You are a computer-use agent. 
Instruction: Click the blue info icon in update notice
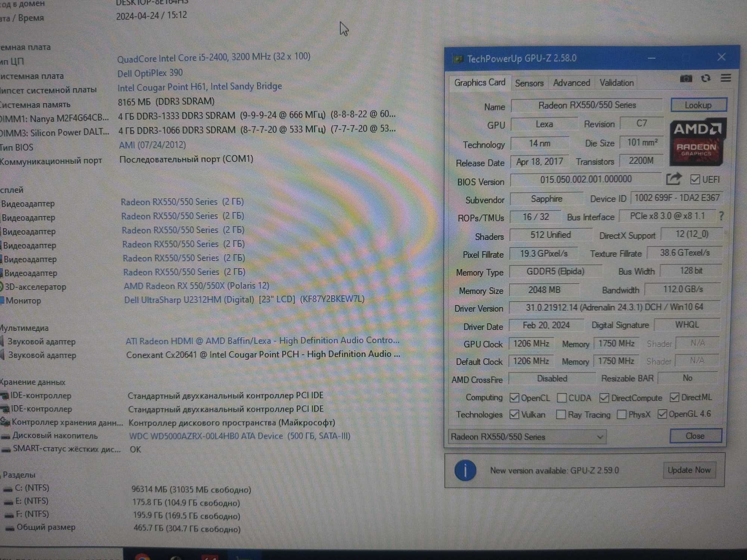point(465,470)
